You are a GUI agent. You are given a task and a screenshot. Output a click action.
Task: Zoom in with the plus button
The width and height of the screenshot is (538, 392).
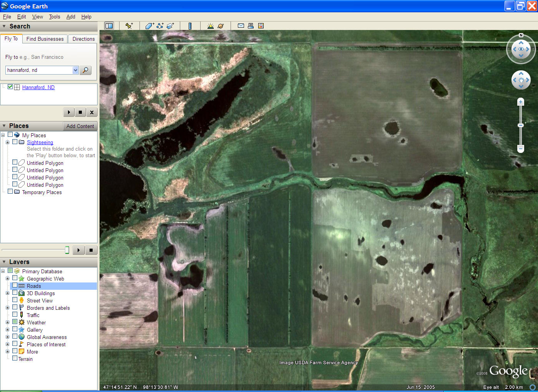pyautogui.click(x=521, y=102)
